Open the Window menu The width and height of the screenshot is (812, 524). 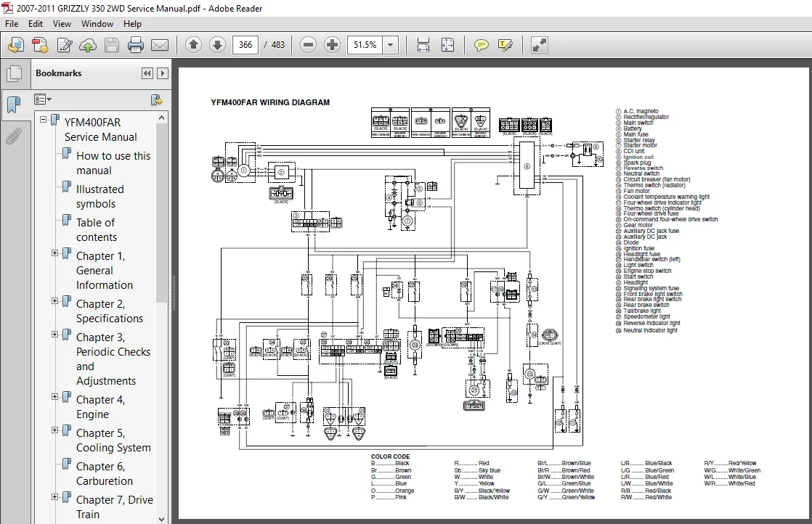(97, 24)
